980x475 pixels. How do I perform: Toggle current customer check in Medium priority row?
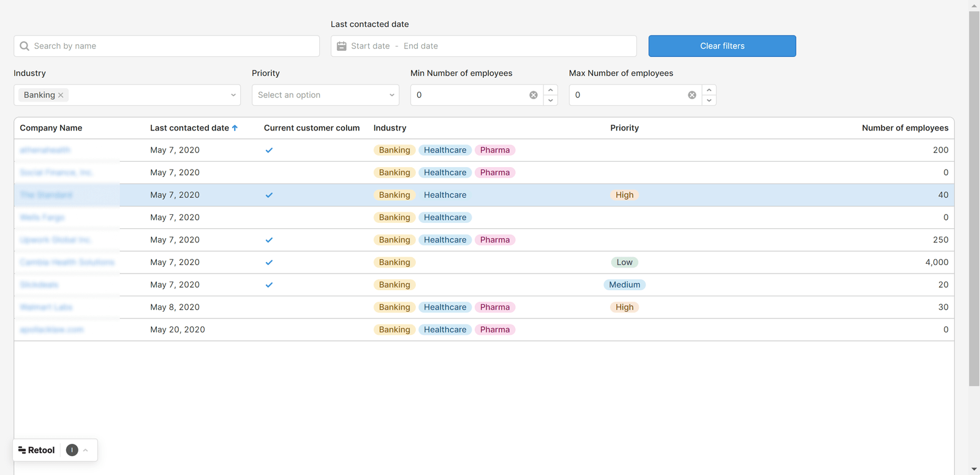point(269,285)
